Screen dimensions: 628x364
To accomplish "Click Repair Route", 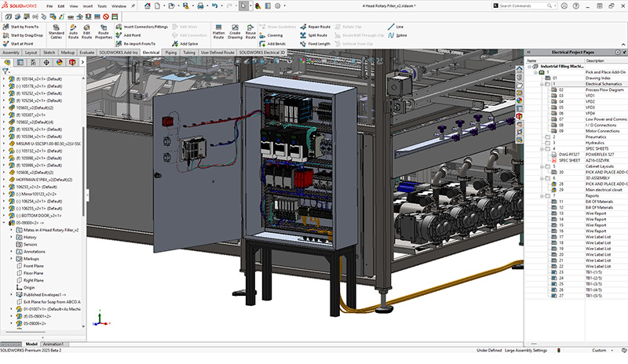I will [316, 27].
